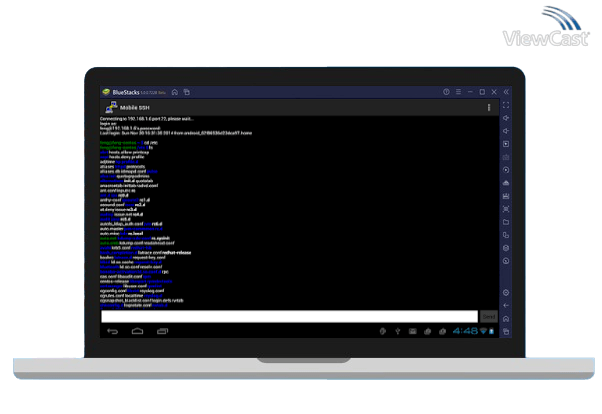602x414 pixels.
Task: Click the "Mobile SSH" title text
Action: click(134, 108)
